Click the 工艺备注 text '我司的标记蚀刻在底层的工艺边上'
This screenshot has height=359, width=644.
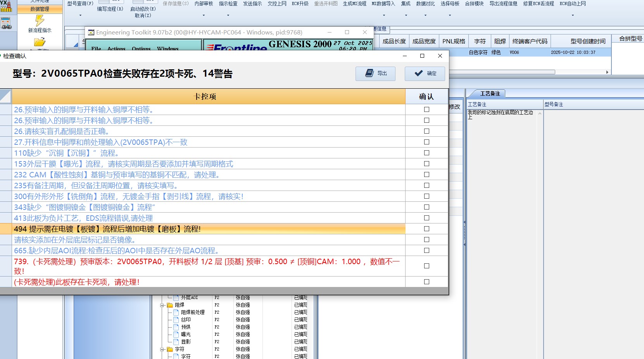[x=500, y=115]
